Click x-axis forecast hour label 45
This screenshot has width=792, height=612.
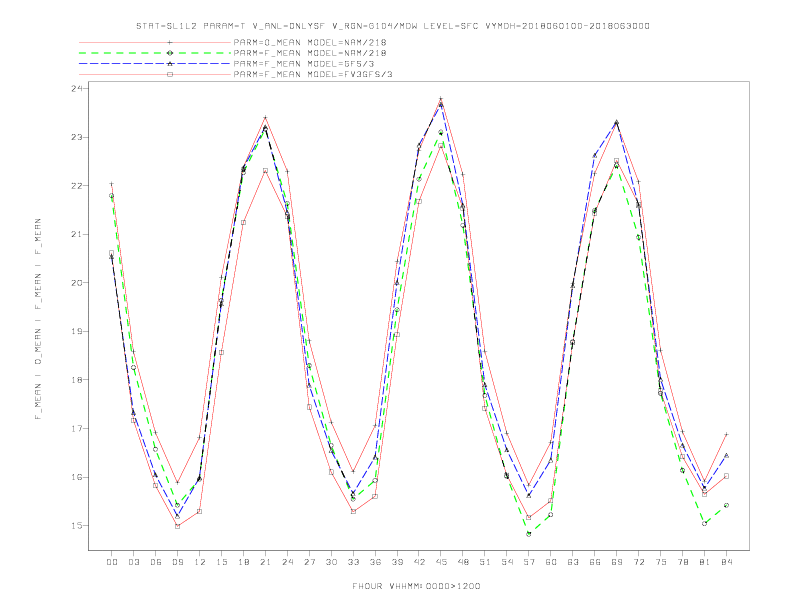coord(441,562)
